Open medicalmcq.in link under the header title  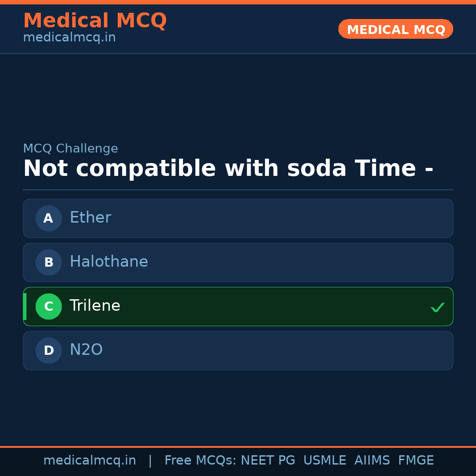(69, 37)
